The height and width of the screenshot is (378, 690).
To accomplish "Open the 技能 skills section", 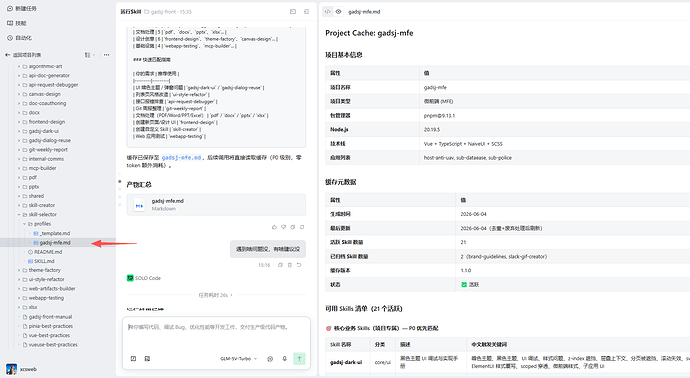I will 17,23.
